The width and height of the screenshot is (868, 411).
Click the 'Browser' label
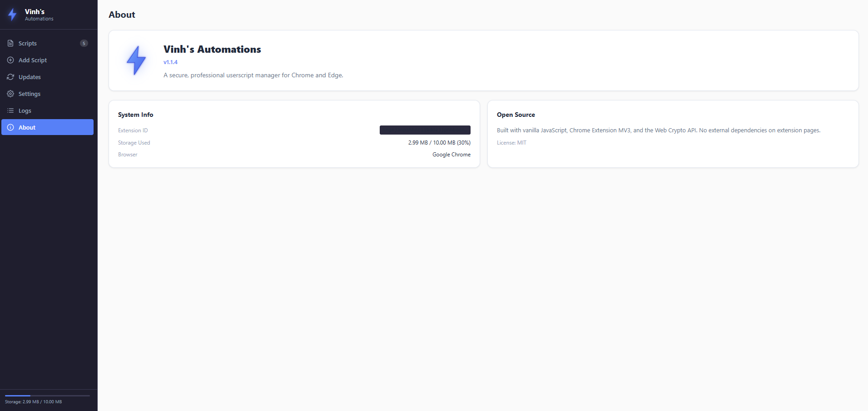pyautogui.click(x=128, y=155)
